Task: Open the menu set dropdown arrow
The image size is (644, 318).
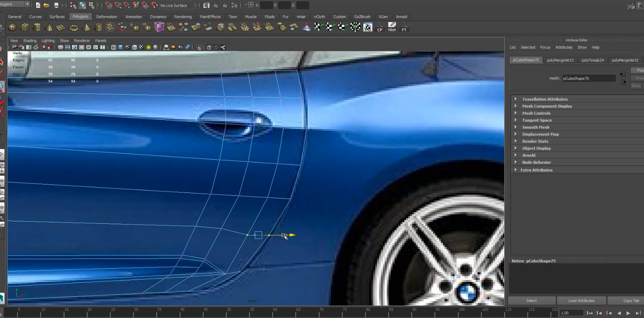Action: click(27, 4)
